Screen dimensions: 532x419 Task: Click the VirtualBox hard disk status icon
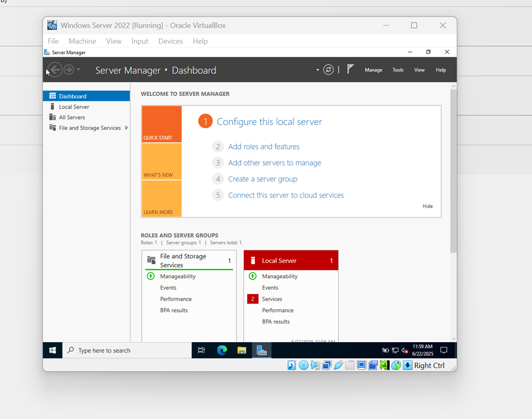tap(291, 366)
